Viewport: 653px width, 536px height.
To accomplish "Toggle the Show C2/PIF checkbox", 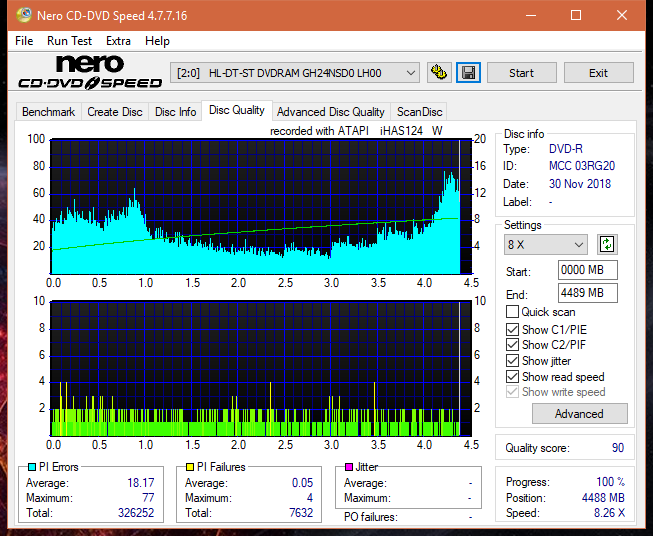I will pyautogui.click(x=512, y=345).
